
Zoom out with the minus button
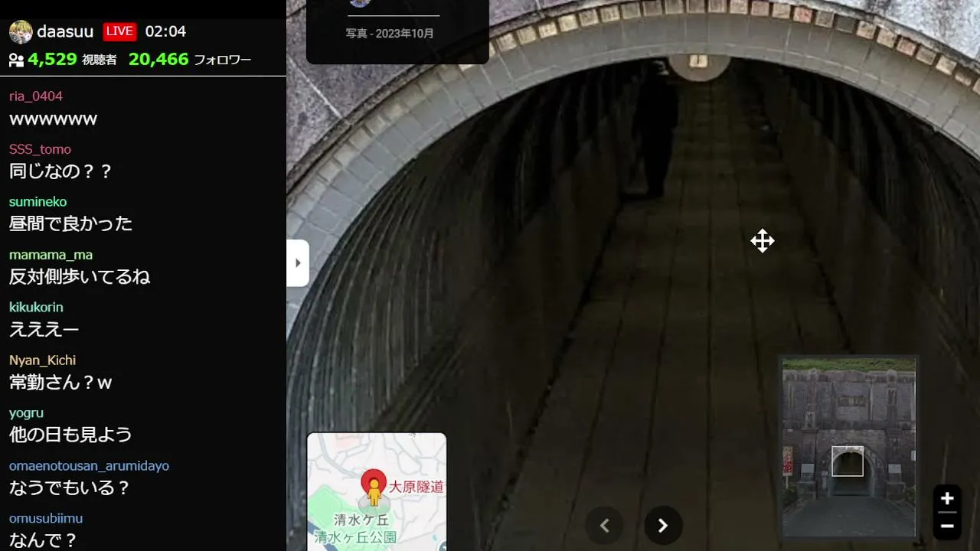(x=947, y=527)
